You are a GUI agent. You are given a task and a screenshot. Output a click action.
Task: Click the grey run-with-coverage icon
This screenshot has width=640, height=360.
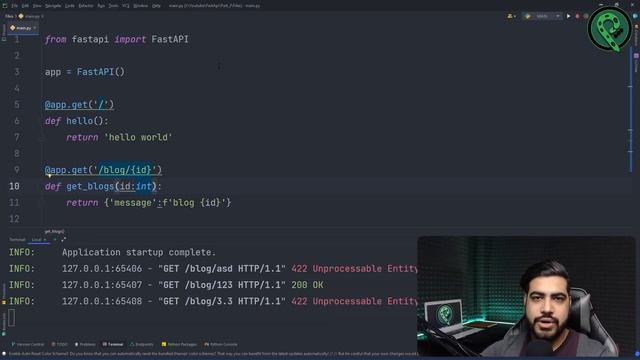(x=586, y=16)
